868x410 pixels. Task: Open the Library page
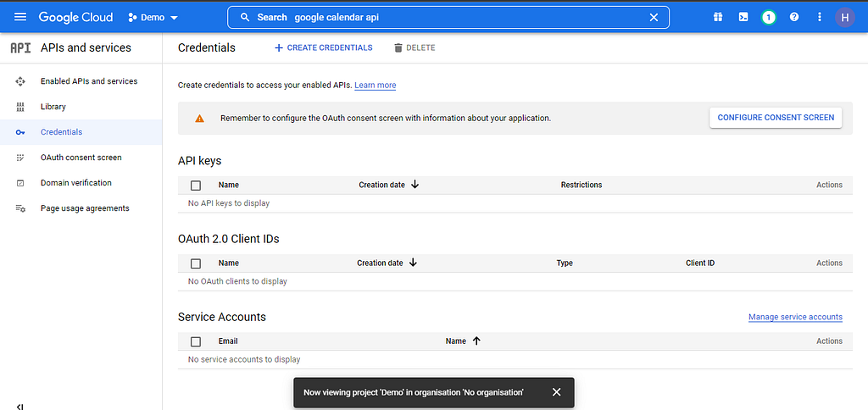tap(53, 107)
